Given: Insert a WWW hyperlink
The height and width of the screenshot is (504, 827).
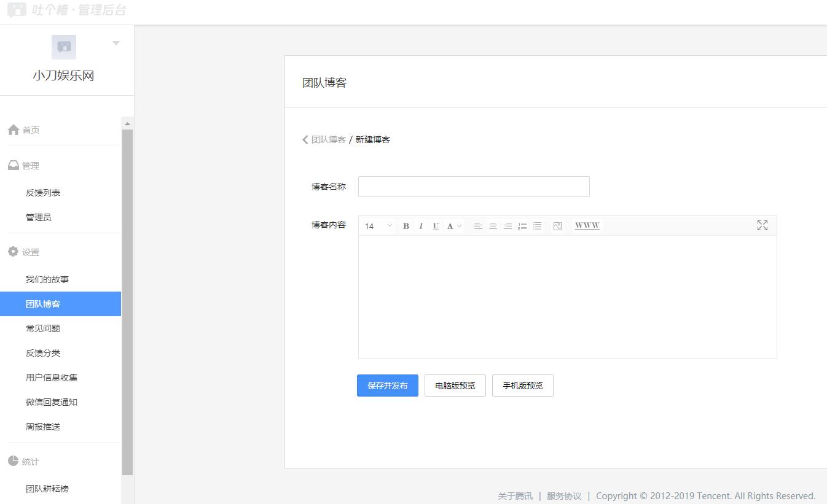Looking at the screenshot, I should 587,225.
